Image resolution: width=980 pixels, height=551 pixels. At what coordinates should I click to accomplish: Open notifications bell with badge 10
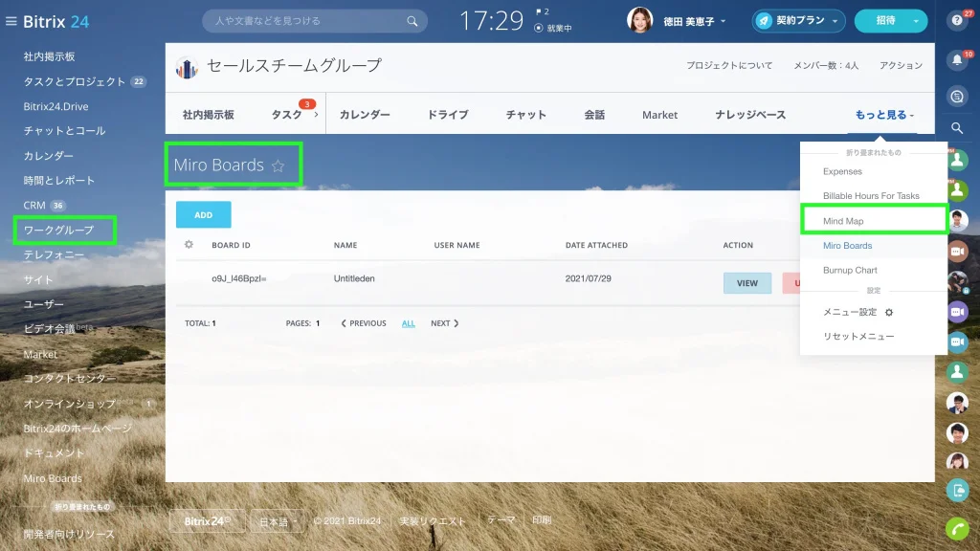957,60
